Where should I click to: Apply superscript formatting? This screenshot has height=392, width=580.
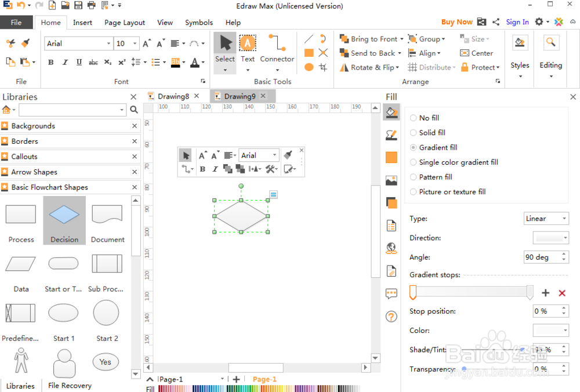coord(122,62)
